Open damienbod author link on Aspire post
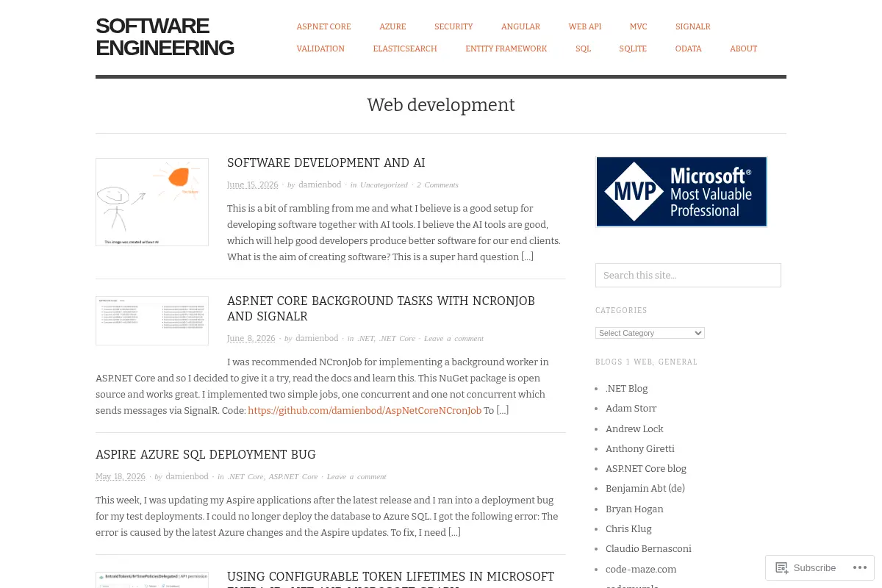 tap(187, 476)
